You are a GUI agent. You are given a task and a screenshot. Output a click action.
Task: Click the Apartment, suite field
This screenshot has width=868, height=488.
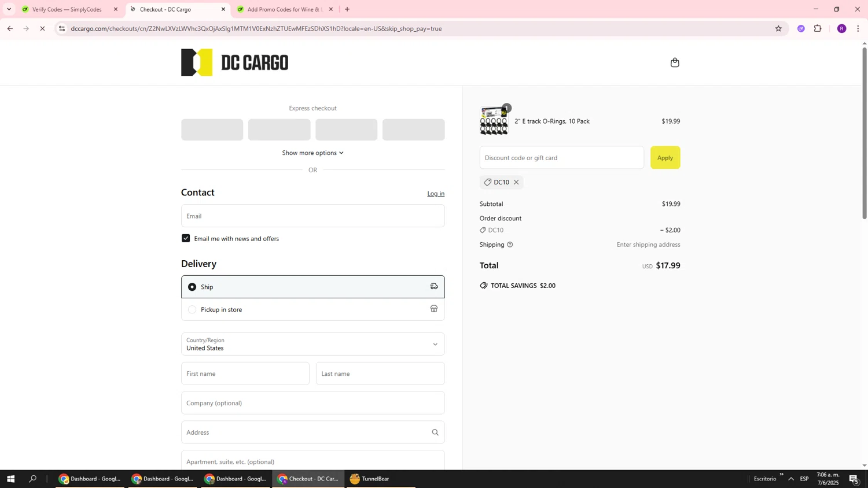tap(312, 461)
